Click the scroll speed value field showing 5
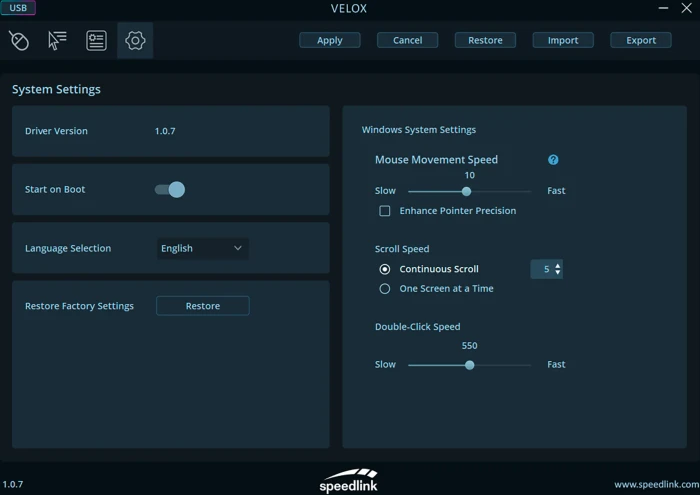Image resolution: width=700 pixels, height=495 pixels. 546,269
